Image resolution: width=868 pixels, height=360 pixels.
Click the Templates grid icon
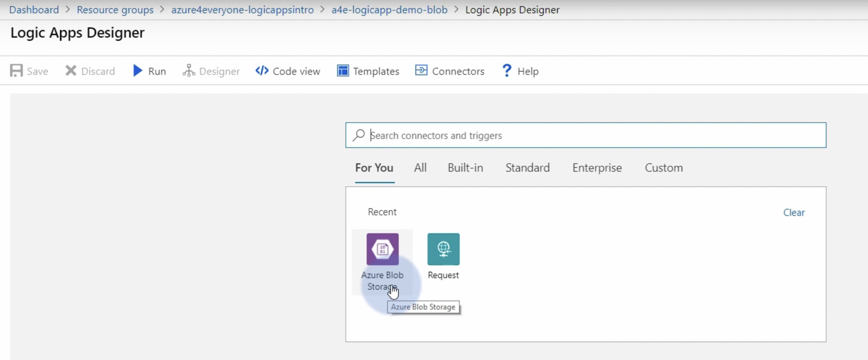coord(343,71)
